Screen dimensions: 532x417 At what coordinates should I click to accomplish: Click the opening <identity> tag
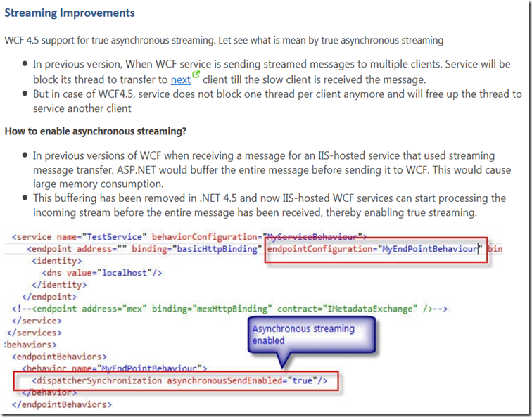click(x=57, y=261)
